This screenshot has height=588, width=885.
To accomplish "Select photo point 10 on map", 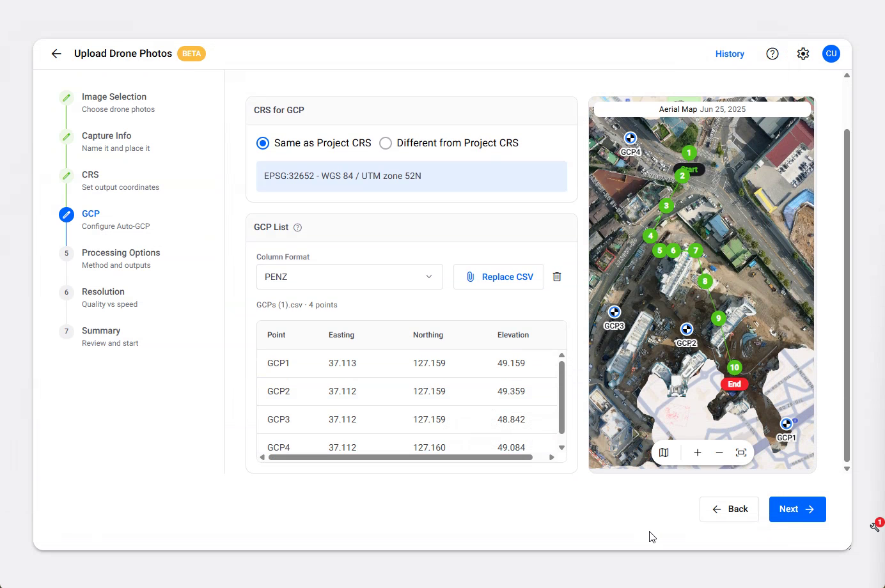I will tap(734, 367).
